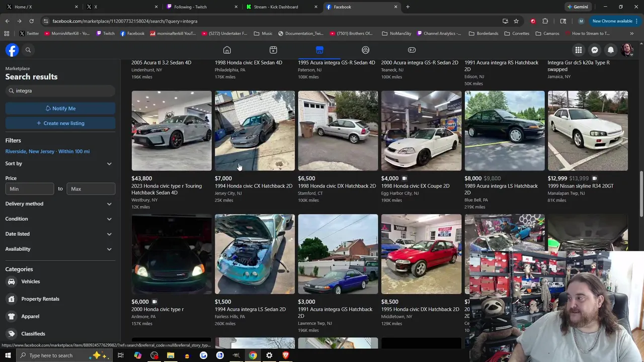Show more bookmarks with the chevron
This screenshot has width=644, height=362.
coord(631,34)
